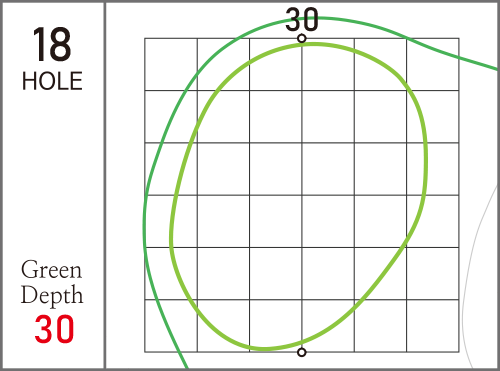Image resolution: width=500 pixels, height=371 pixels.
Task: Click the top-right grid cell
Action: click(x=433, y=64)
